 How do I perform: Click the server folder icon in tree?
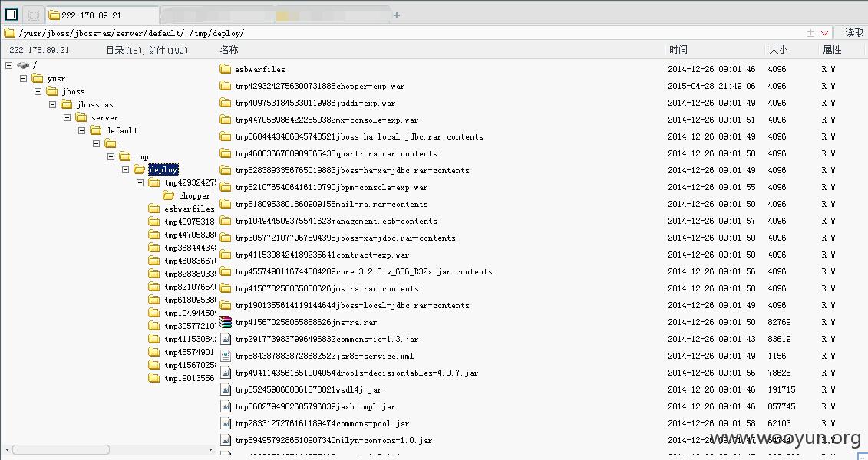pos(81,117)
